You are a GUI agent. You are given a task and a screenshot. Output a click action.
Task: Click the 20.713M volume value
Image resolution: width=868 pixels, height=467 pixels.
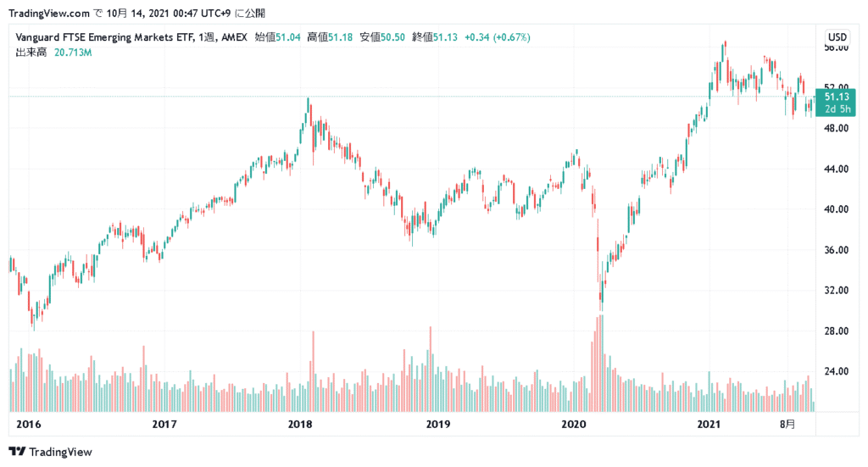[75, 53]
